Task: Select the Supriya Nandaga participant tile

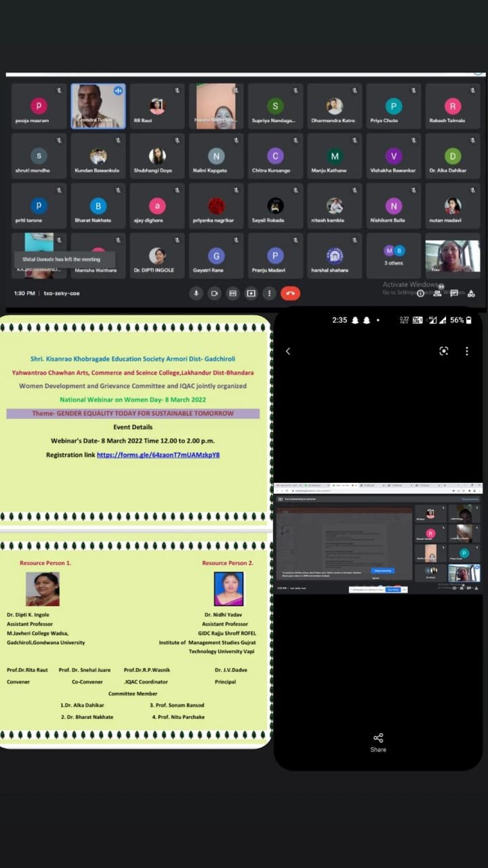Action: [274, 106]
